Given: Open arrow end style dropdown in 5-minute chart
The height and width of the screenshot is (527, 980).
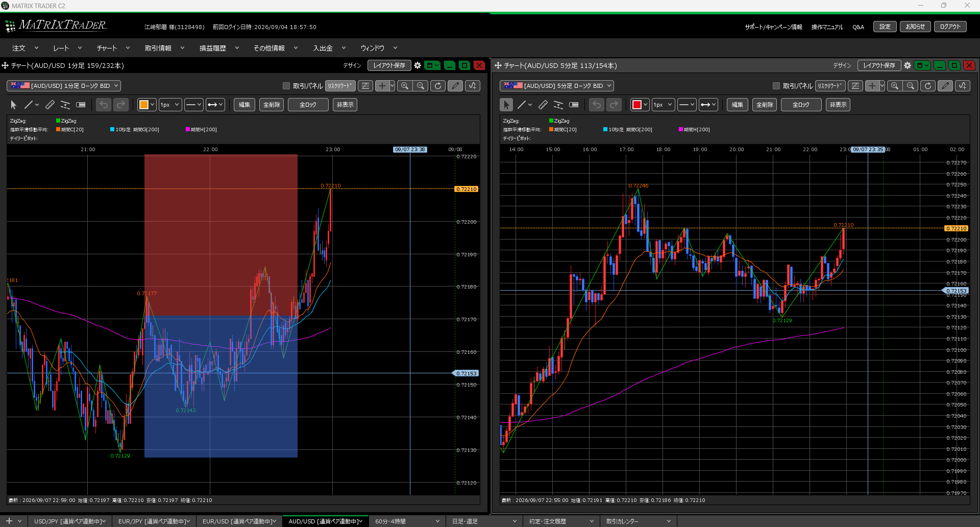Looking at the screenshot, I should coord(708,105).
